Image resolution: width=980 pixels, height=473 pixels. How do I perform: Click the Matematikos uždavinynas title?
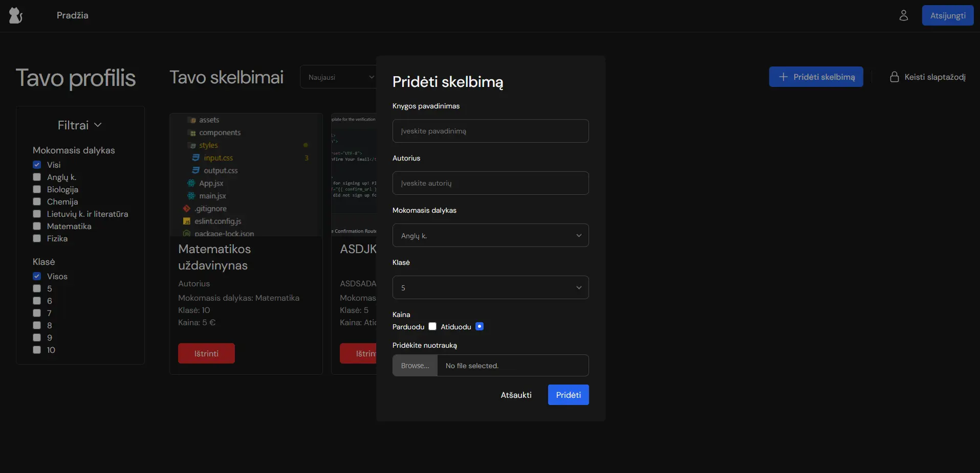click(x=214, y=257)
